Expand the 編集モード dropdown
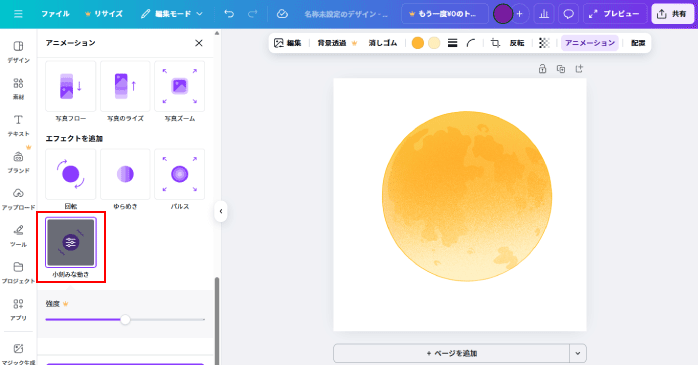Screen dimensions: 698x365 click(172, 14)
